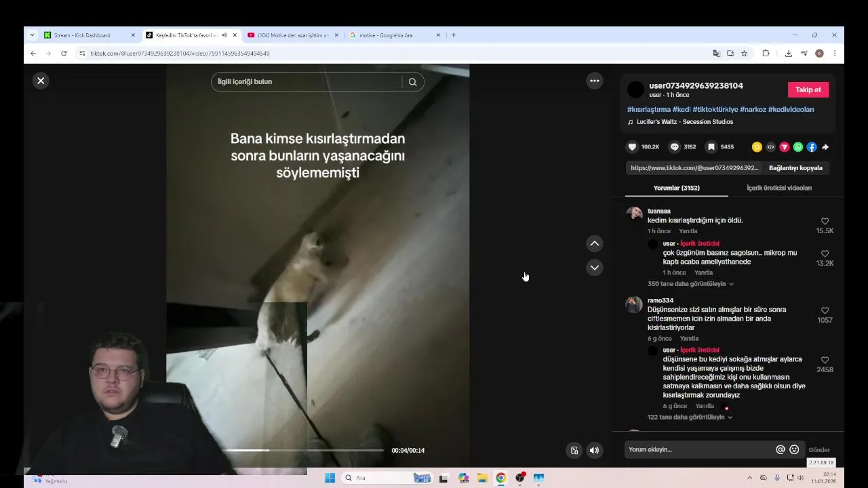The width and height of the screenshot is (868, 488).
Task: Open comments via speech bubble icon
Action: [x=674, y=146]
